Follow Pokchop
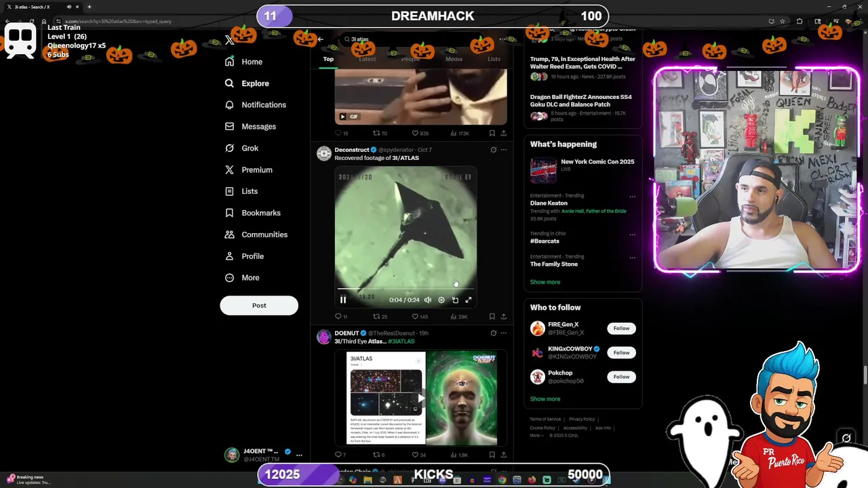Screen dimensions: 868x488 (x=621, y=377)
